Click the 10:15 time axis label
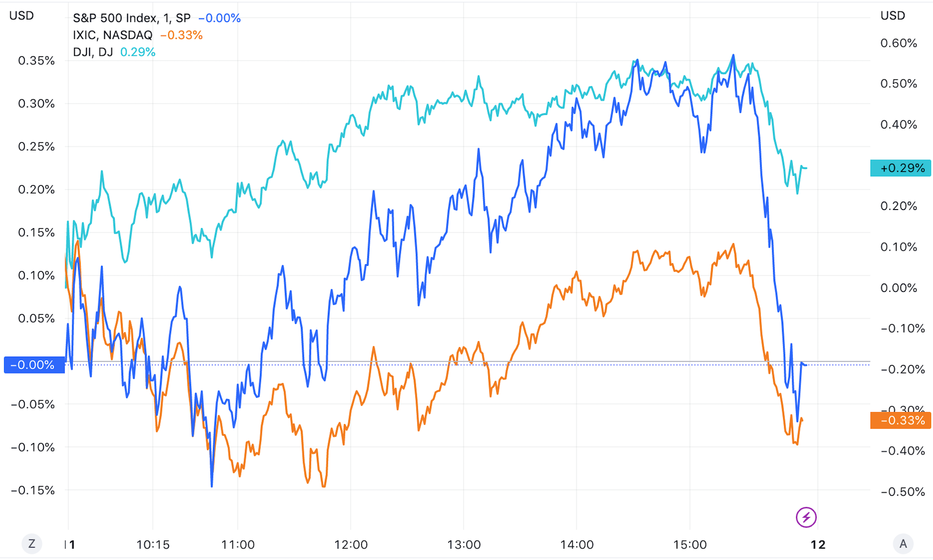 pyautogui.click(x=153, y=544)
